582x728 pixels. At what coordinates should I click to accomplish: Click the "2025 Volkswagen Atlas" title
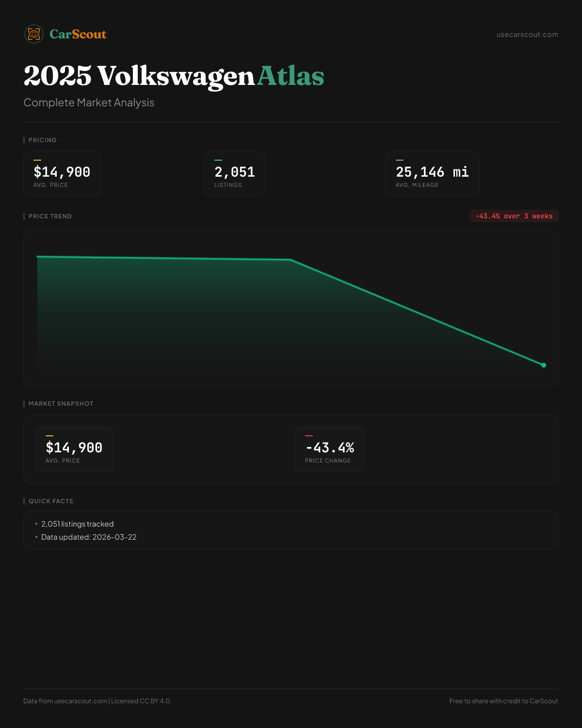coord(174,76)
